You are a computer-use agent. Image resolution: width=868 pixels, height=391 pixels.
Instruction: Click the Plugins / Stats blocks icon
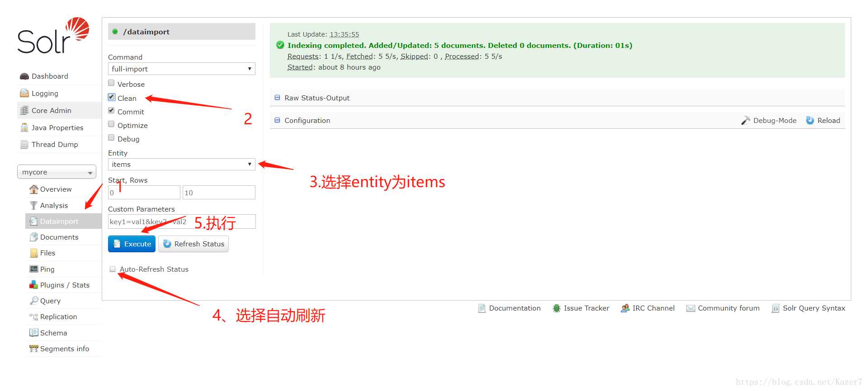coord(33,285)
